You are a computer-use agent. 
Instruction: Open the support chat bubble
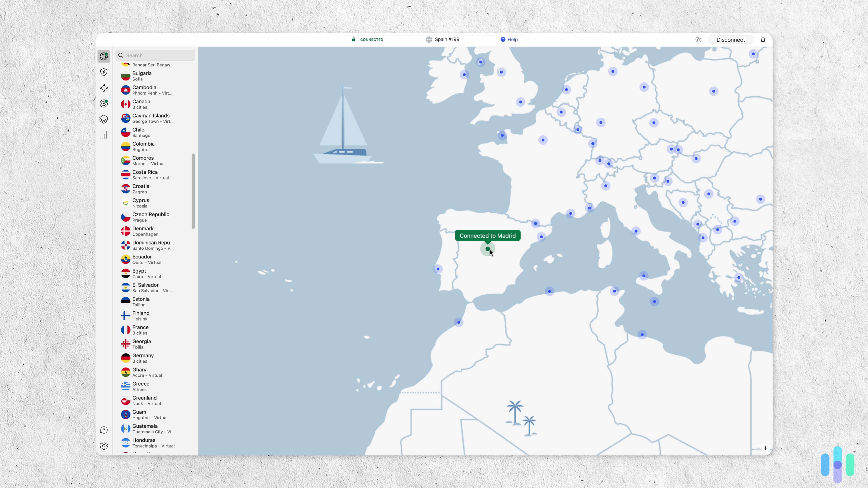point(104,430)
